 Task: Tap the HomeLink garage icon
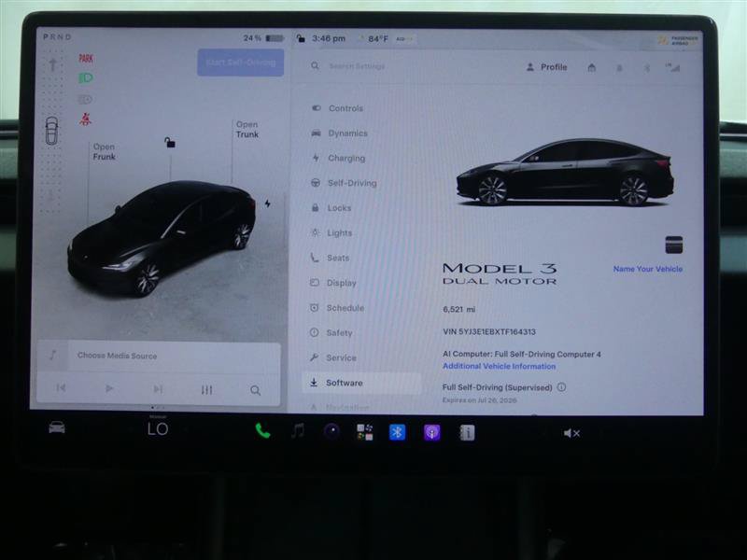591,67
